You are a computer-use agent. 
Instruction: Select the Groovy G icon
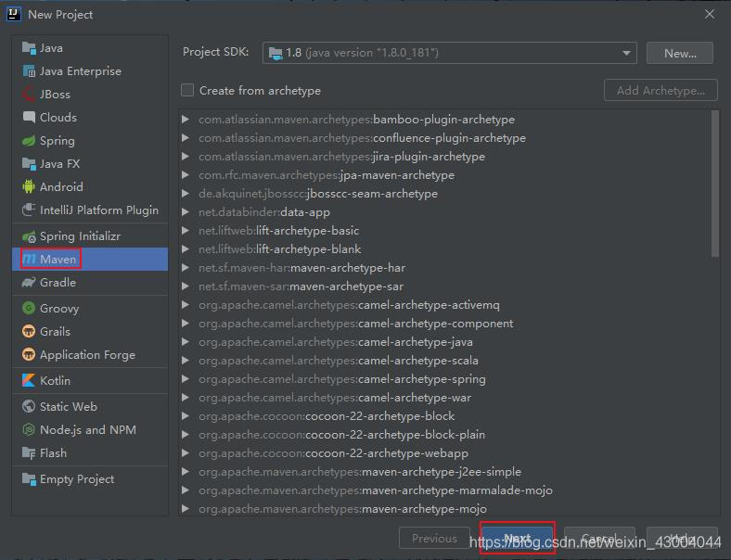click(29, 308)
